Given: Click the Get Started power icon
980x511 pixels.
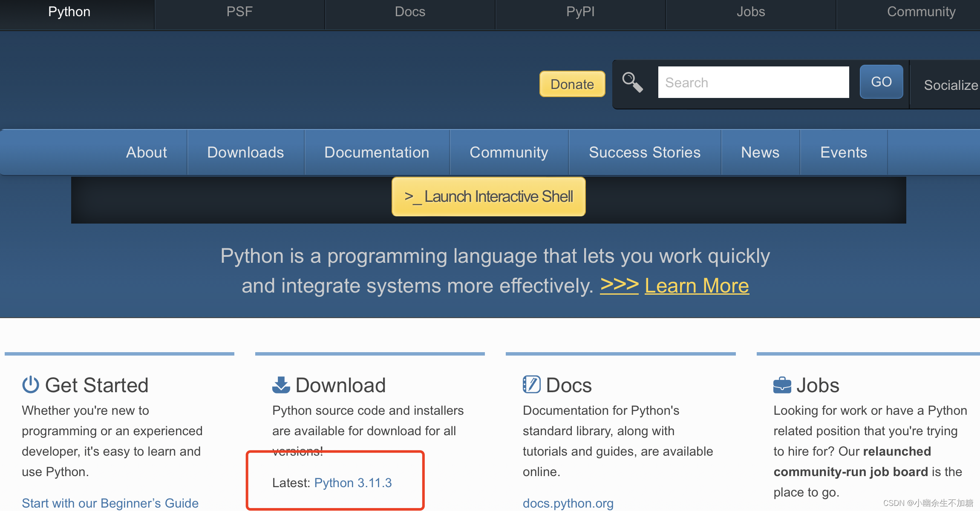Looking at the screenshot, I should tap(31, 385).
